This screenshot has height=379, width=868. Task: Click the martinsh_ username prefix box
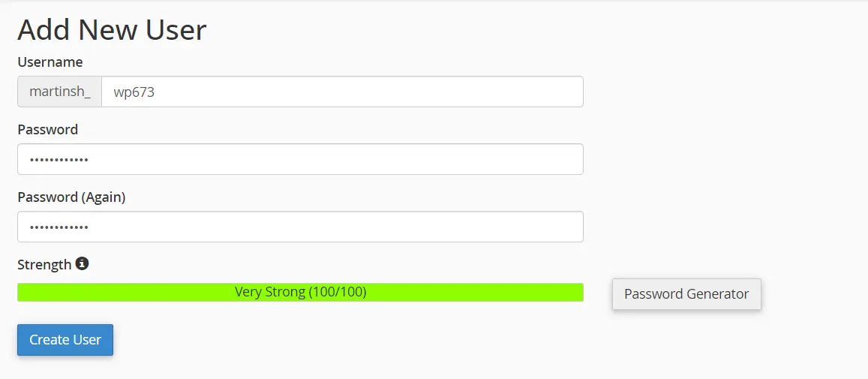[60, 92]
